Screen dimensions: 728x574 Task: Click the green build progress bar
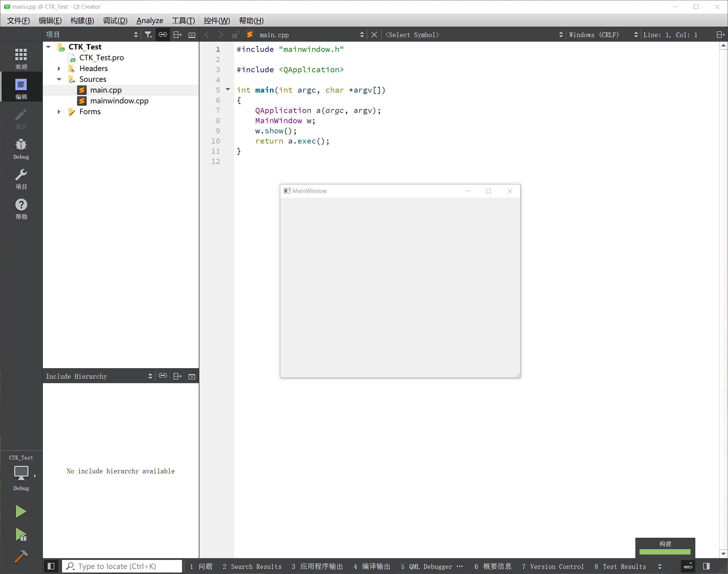click(x=664, y=552)
